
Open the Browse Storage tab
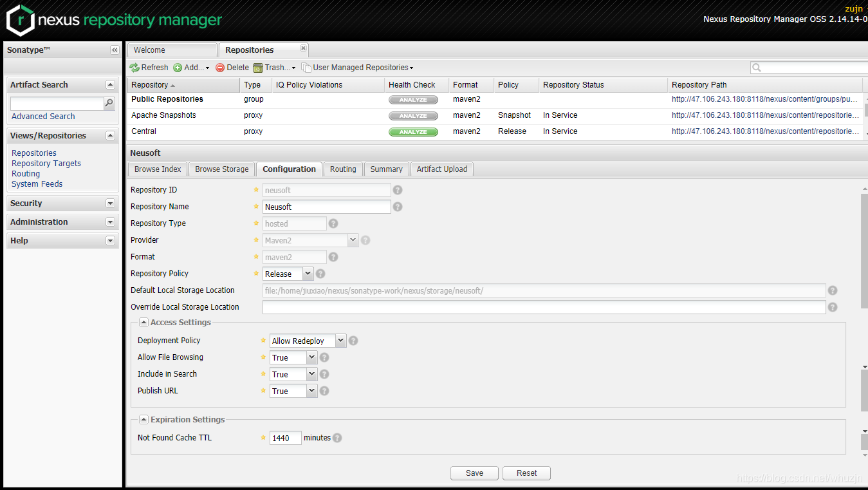click(221, 169)
